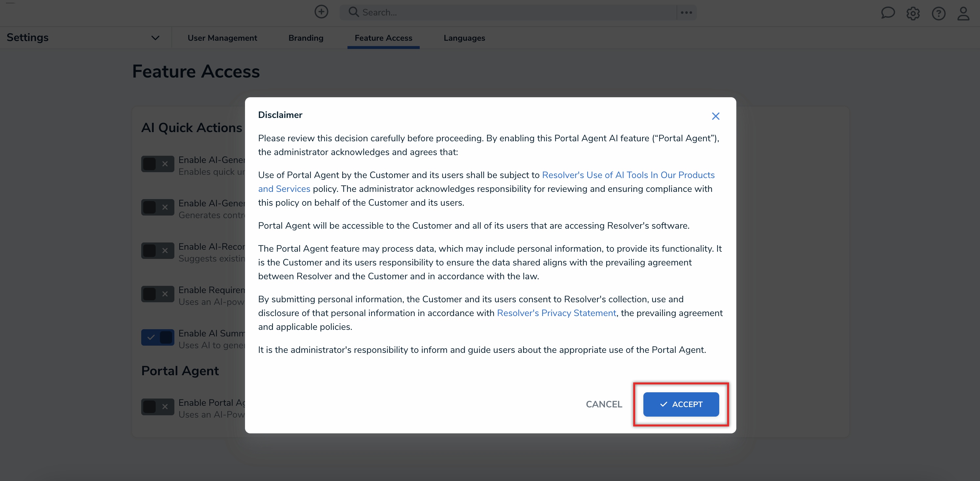Toggle the Enable AI-Recommended switch
This screenshot has height=481, width=980.
pos(158,250)
